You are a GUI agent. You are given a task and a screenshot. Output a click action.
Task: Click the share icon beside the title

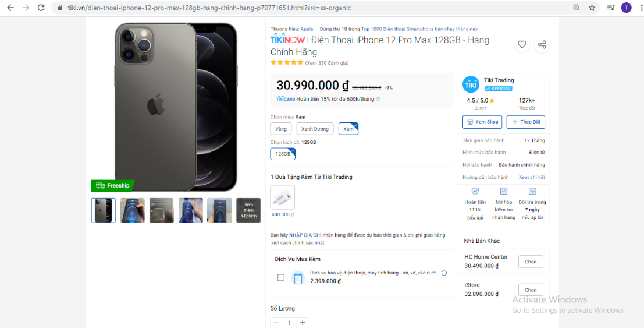[x=542, y=44]
